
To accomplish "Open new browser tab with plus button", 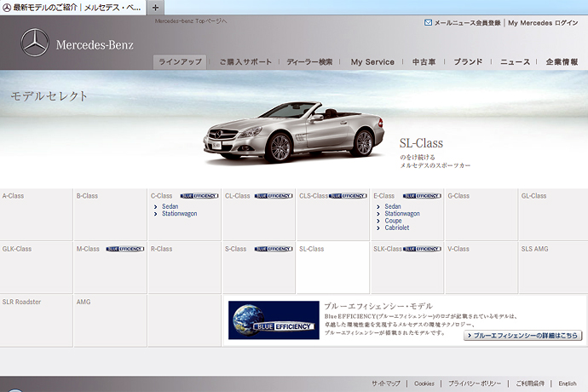I will point(155,8).
